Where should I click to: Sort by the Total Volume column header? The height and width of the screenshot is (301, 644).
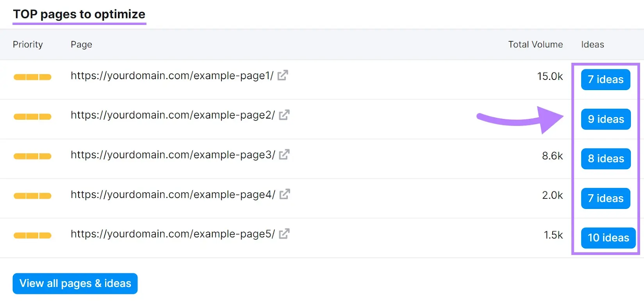click(x=535, y=44)
